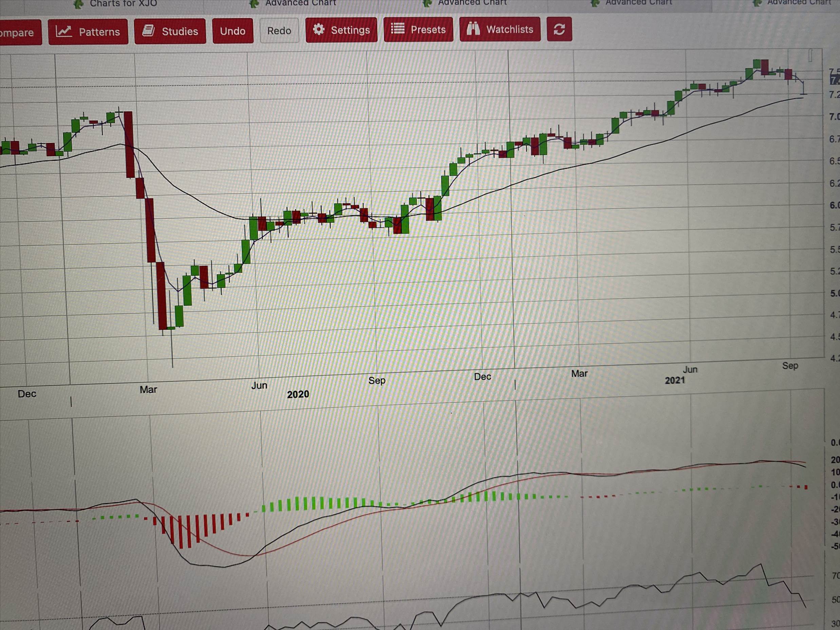Click the gear icon on Settings
This screenshot has height=630, width=840.
point(319,30)
